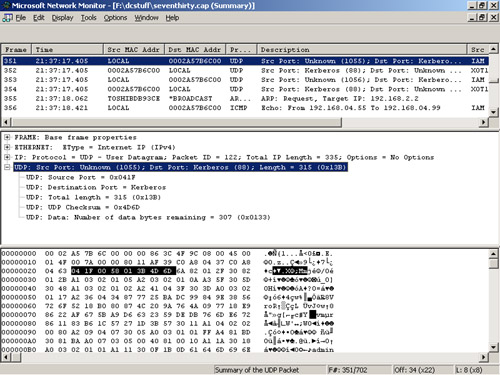Minimize the inner capture document window
This screenshot has height=375, width=500.
[x=472, y=17]
